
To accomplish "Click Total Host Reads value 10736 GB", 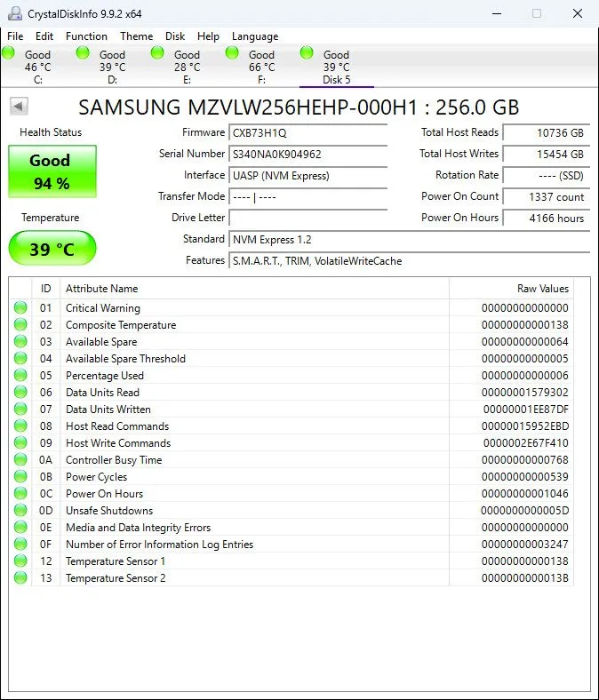I will click(x=546, y=132).
